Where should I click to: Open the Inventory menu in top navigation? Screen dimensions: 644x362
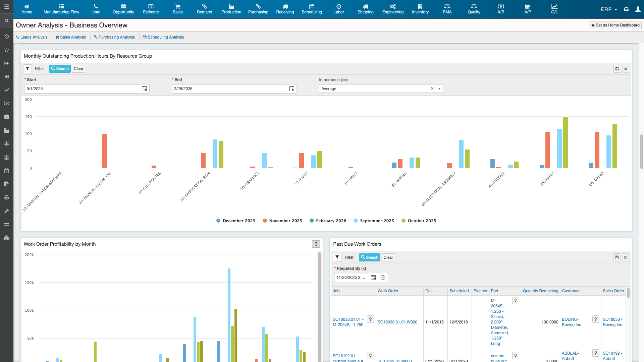coord(420,9)
